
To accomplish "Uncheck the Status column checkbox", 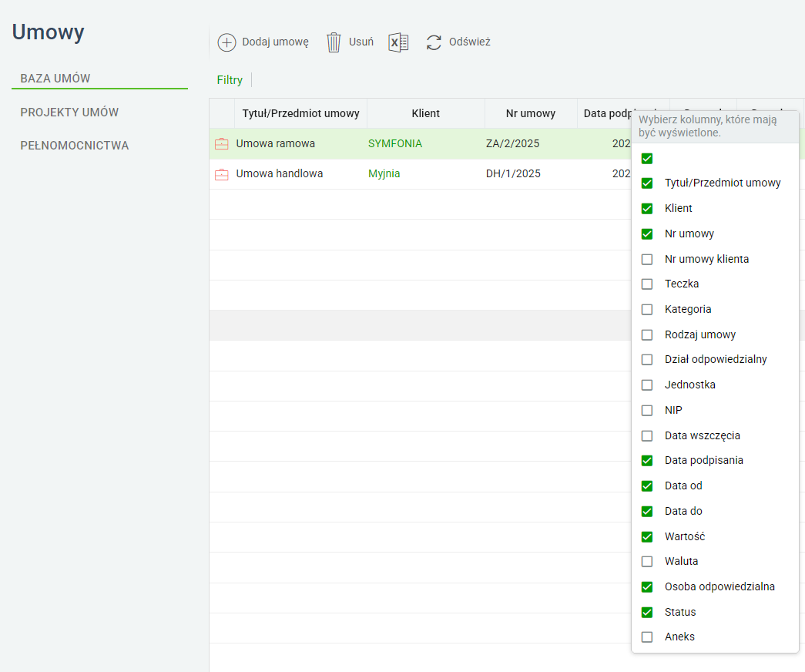I will pos(647,612).
